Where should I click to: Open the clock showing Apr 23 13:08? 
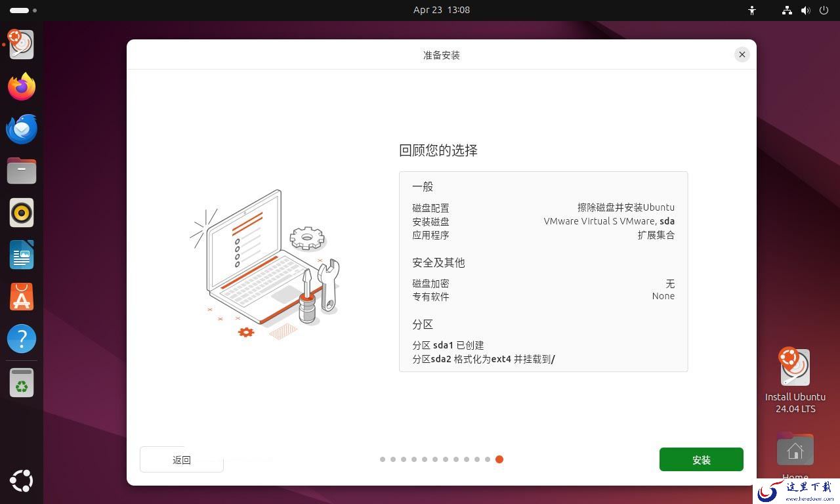click(x=442, y=10)
